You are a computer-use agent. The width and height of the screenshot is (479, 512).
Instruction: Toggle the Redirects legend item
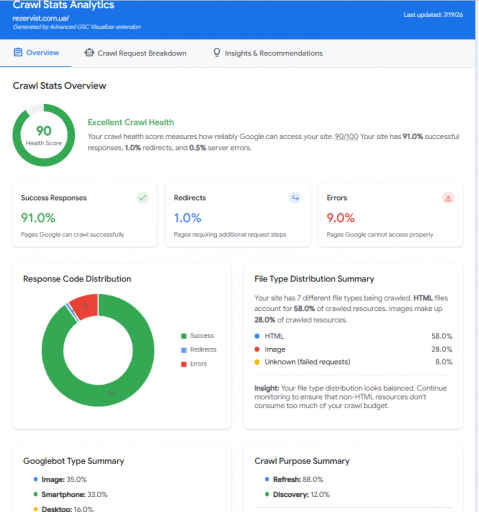point(199,350)
